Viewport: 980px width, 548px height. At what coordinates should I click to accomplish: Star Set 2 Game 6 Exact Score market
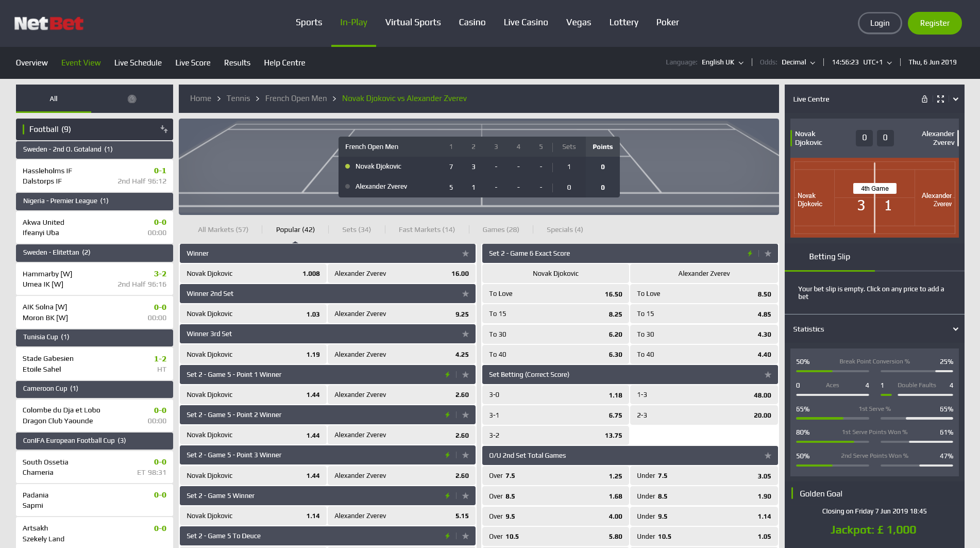pyautogui.click(x=768, y=254)
